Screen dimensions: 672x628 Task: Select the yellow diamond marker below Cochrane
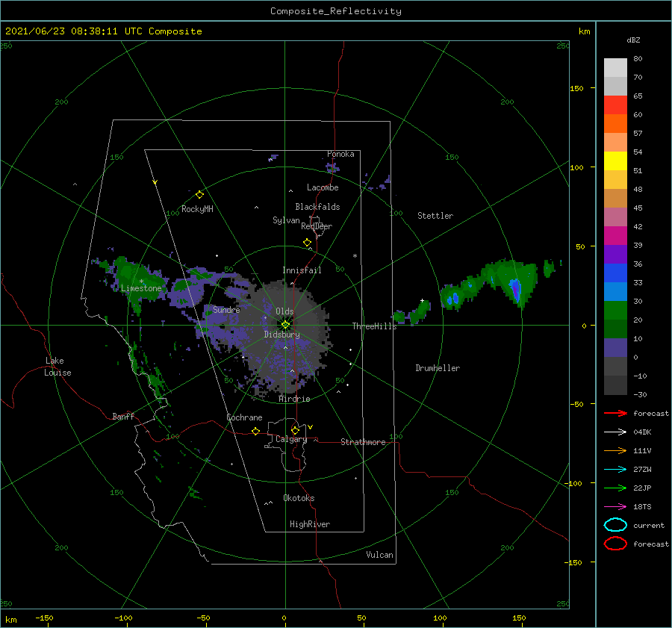[255, 432]
